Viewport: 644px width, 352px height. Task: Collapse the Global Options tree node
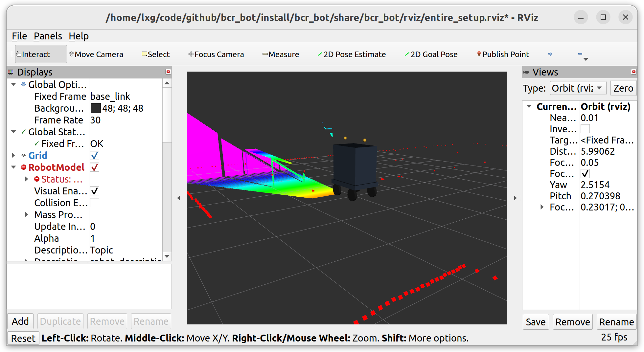coord(13,84)
